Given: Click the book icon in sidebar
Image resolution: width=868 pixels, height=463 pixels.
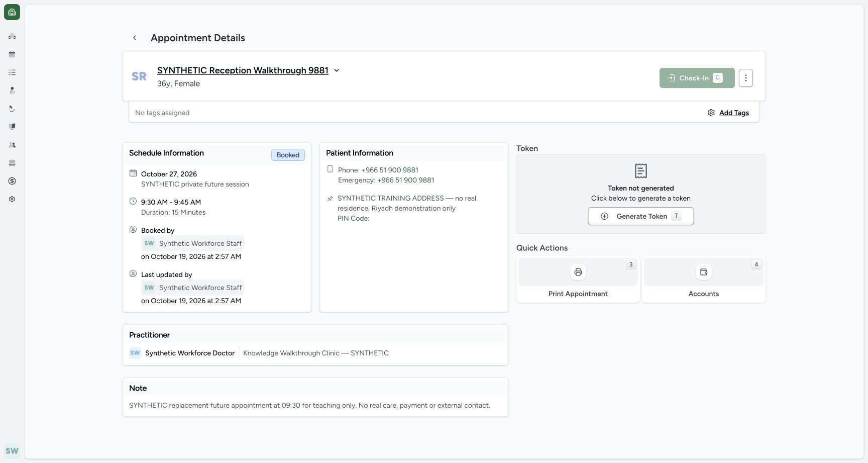Looking at the screenshot, I should 12,127.
